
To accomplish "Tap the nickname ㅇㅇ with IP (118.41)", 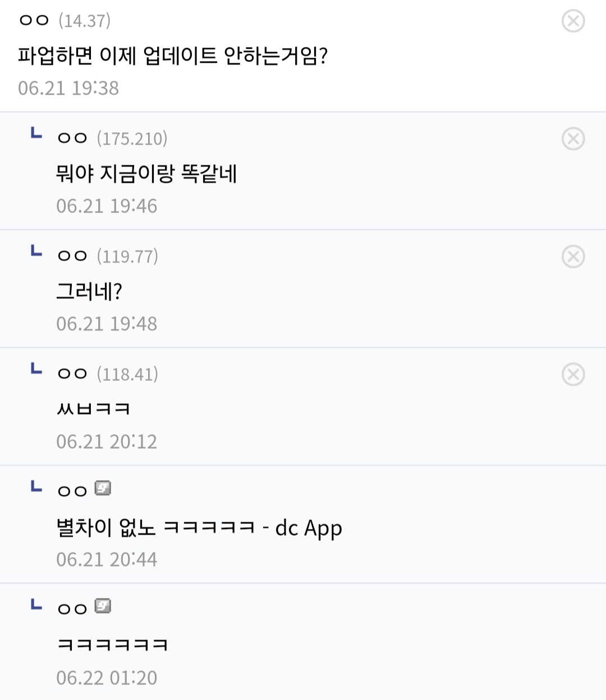I will pos(72,374).
